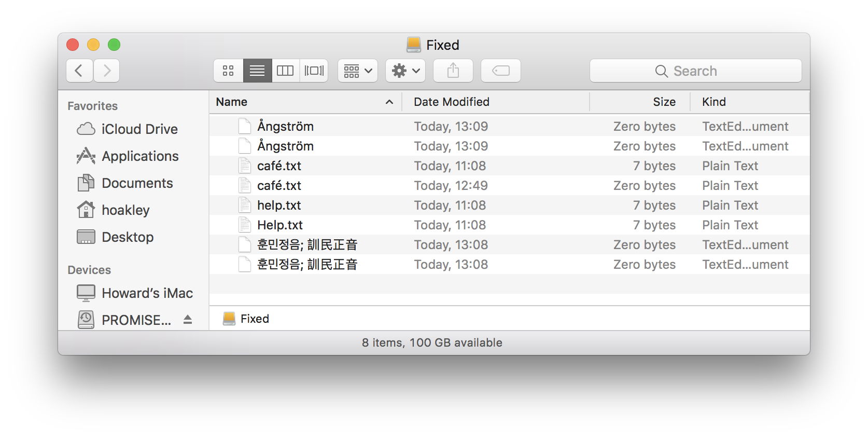Open iCloud Drive in the sidebar
Image resolution: width=868 pixels, height=438 pixels.
coord(139,129)
